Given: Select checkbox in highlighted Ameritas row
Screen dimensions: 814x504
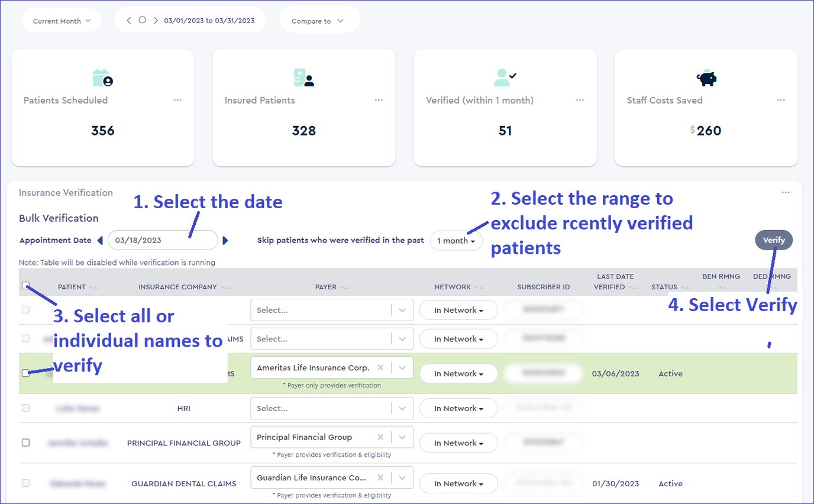Looking at the screenshot, I should click(x=25, y=373).
